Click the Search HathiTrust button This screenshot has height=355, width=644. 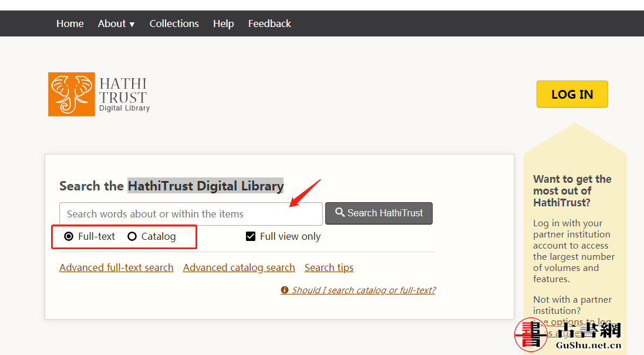[x=379, y=213]
